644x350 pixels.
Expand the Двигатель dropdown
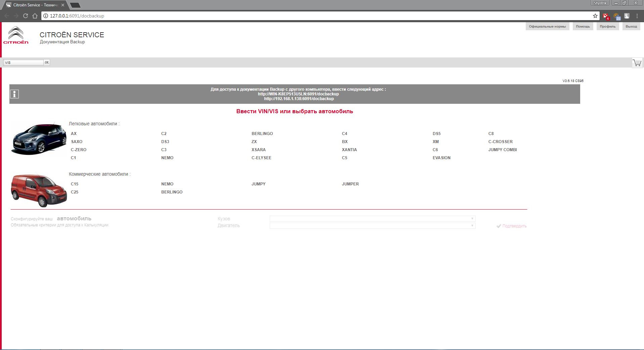372,226
